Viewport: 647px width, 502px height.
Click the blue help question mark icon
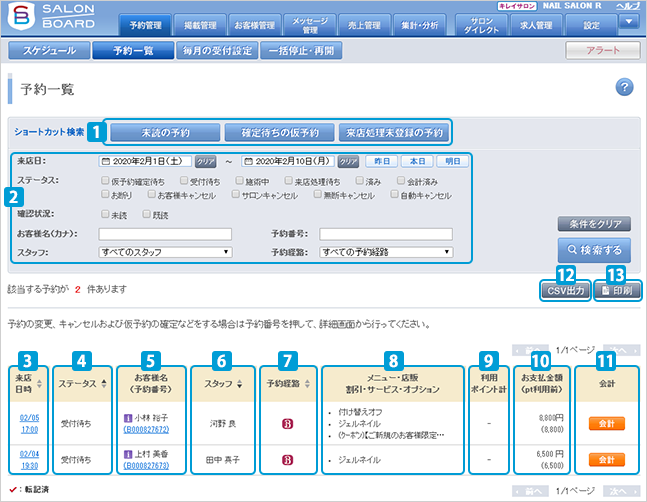(625, 88)
